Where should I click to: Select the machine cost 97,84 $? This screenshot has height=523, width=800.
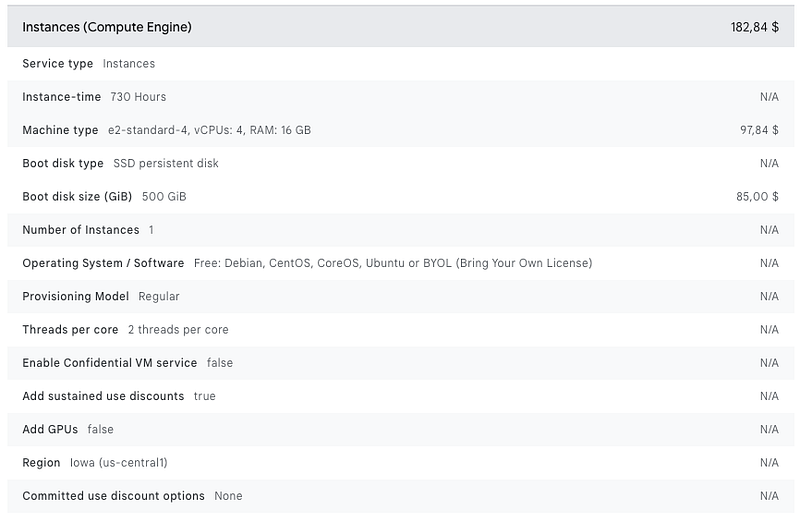[x=759, y=130]
